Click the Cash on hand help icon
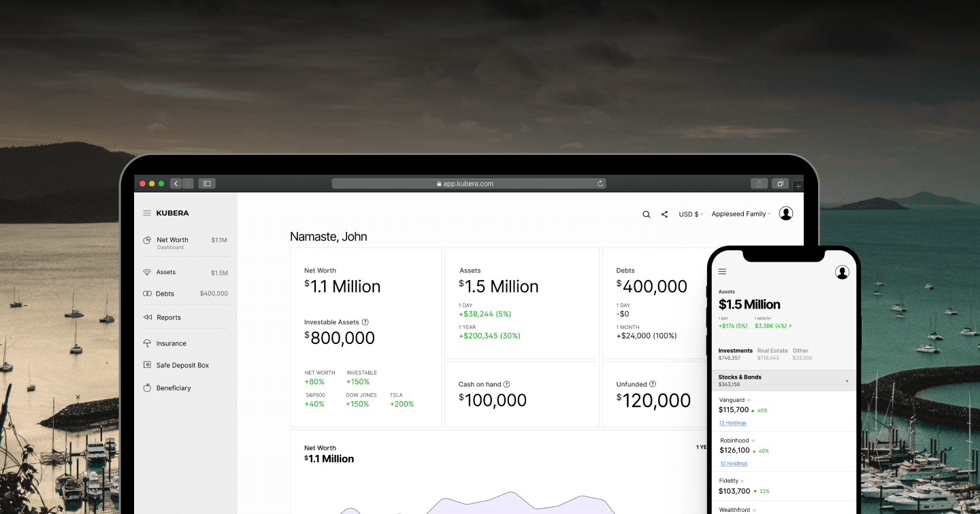This screenshot has height=514, width=980. (x=506, y=384)
